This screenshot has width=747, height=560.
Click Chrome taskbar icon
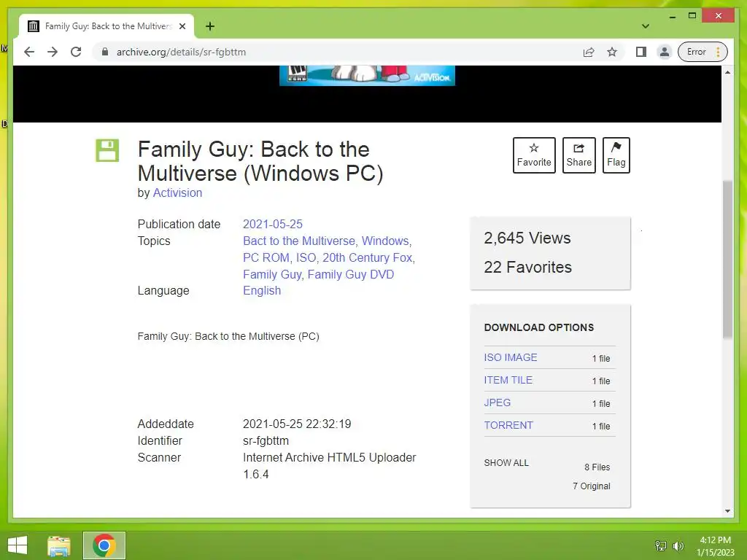click(x=104, y=545)
